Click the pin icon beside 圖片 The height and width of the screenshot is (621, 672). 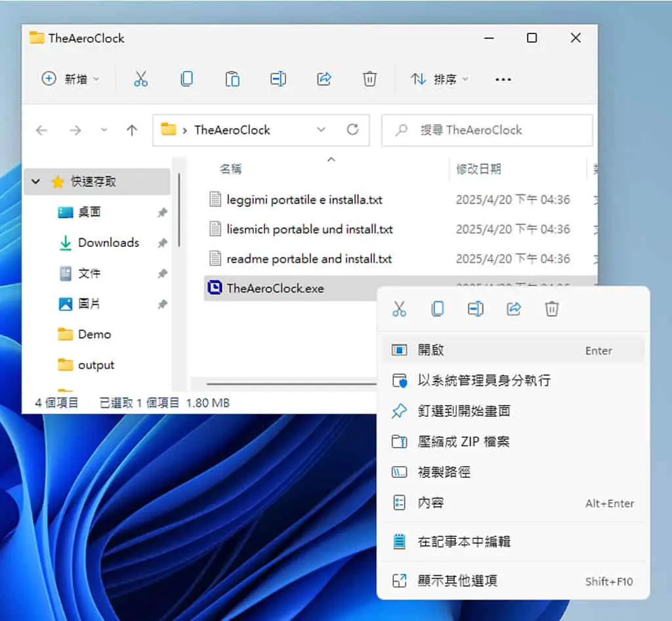(163, 305)
